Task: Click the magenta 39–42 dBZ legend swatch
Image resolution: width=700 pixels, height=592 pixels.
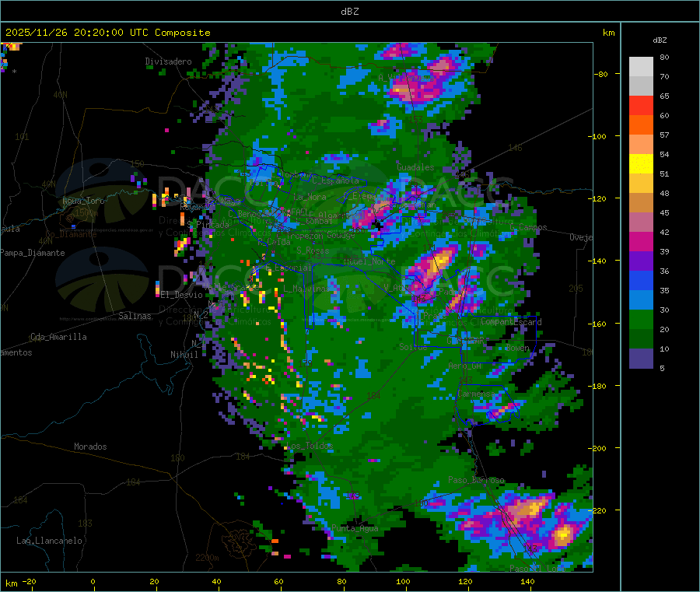Action: 641,241
